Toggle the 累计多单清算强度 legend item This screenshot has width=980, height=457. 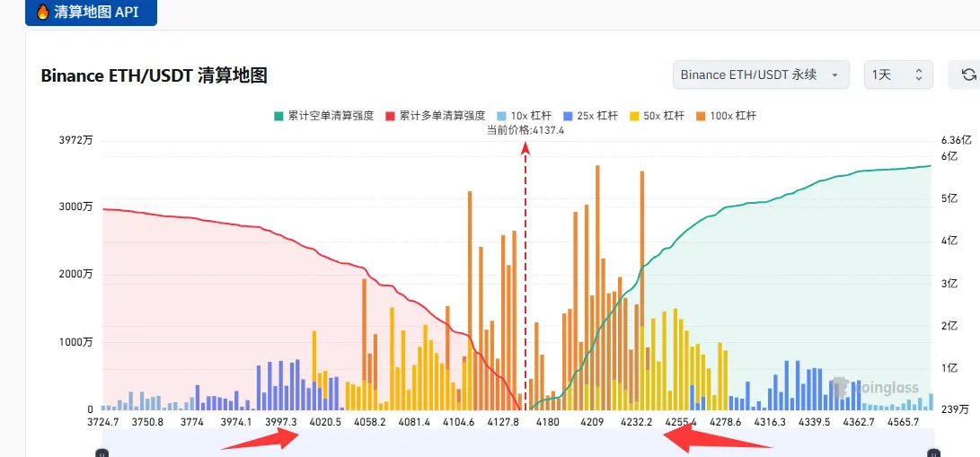[435, 116]
